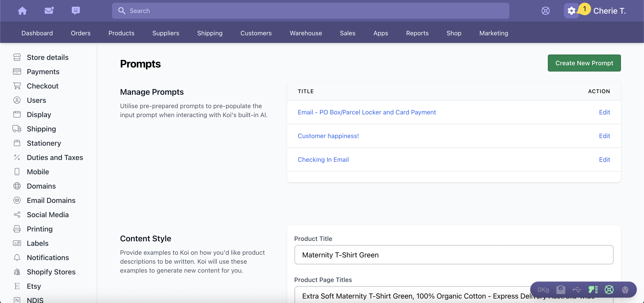Click the home icon in top bar

(x=22, y=11)
